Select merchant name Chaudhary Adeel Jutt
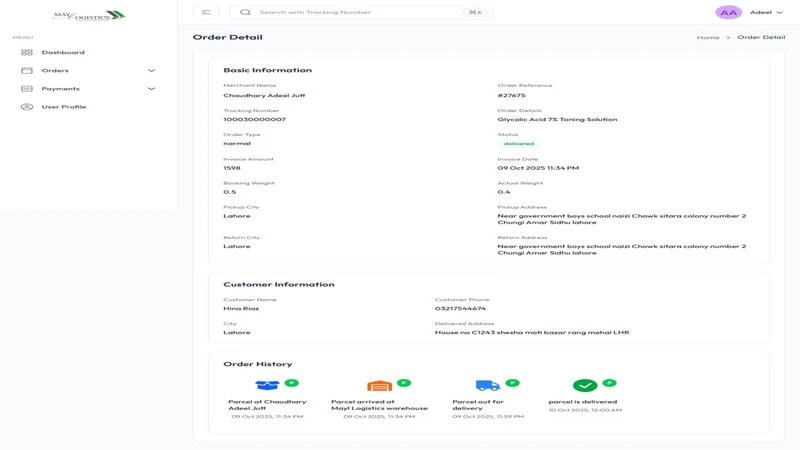The height and width of the screenshot is (450, 800). (x=264, y=95)
